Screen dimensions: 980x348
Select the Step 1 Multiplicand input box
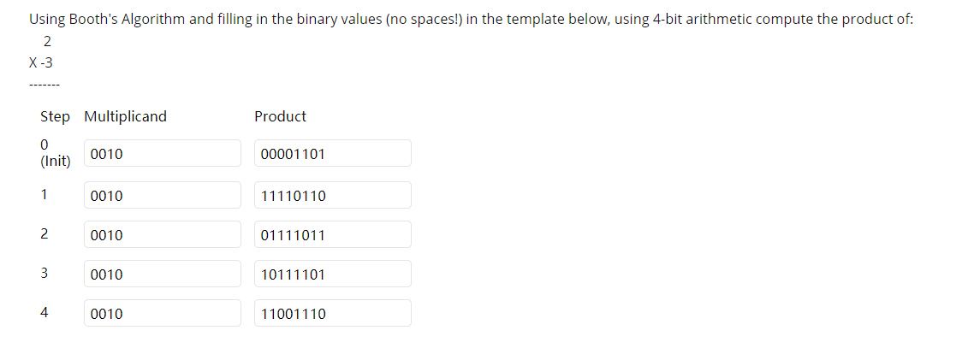163,195
